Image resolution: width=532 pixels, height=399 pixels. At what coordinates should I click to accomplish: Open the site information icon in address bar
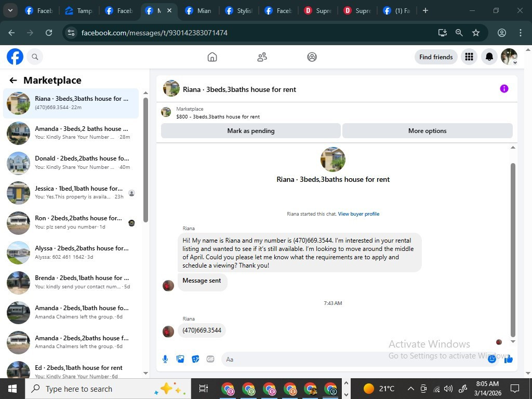point(71,33)
